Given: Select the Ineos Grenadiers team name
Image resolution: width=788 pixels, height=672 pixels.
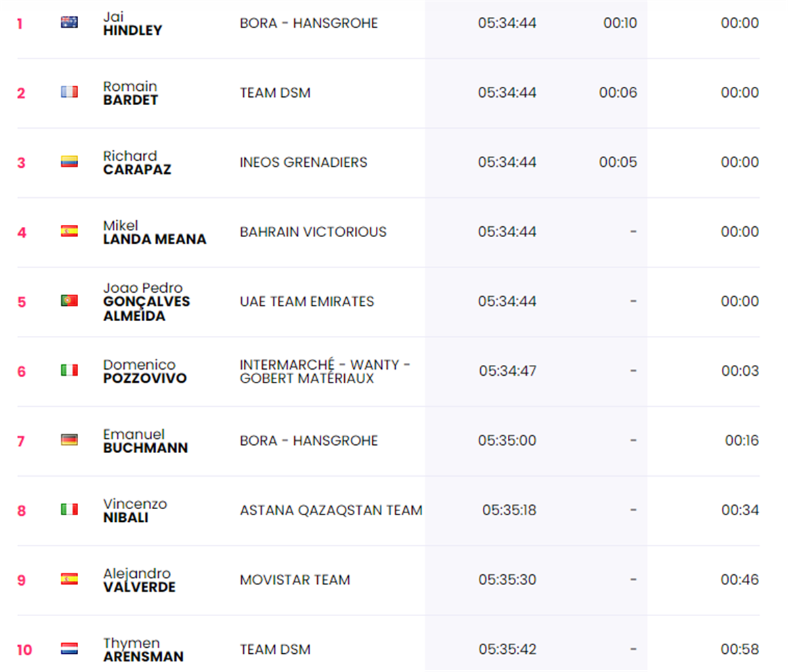Looking at the screenshot, I should (x=303, y=162).
